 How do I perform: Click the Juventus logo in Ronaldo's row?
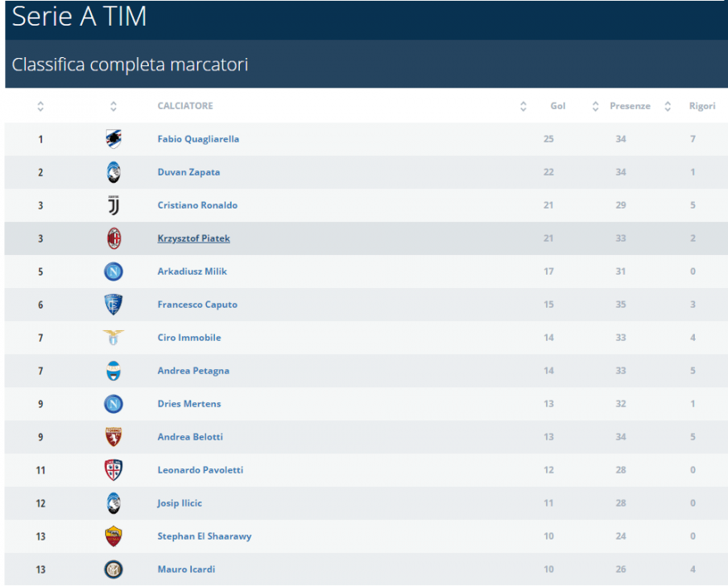(x=113, y=205)
